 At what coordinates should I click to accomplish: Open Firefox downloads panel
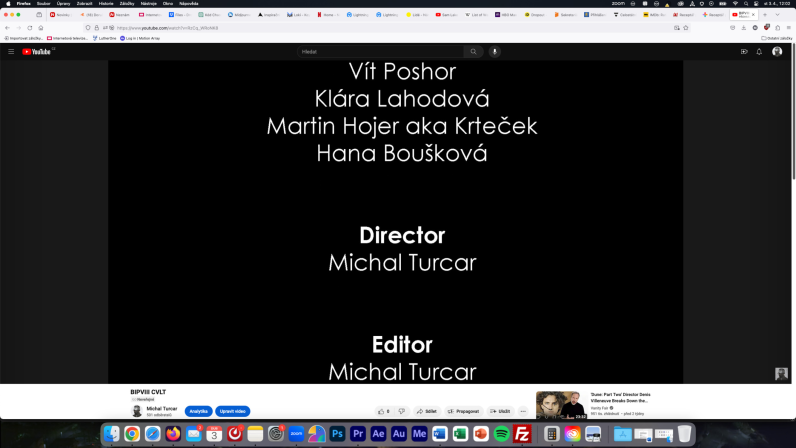tap(744, 28)
